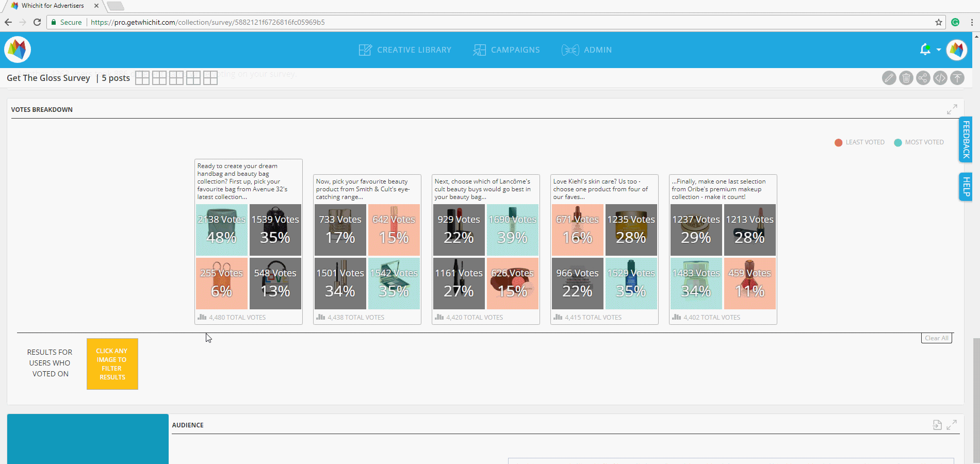Filter by the 1542 Votes palette image
Screen dimensions: 980x464
394,284
